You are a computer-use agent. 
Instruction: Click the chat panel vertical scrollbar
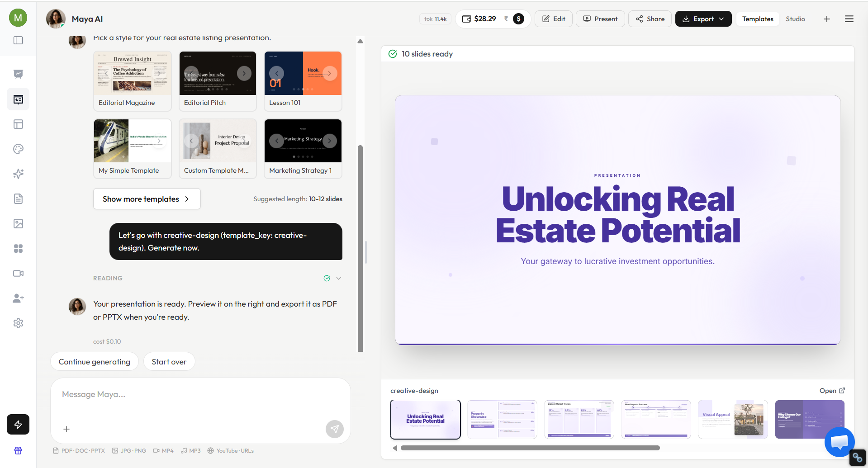coord(360,248)
